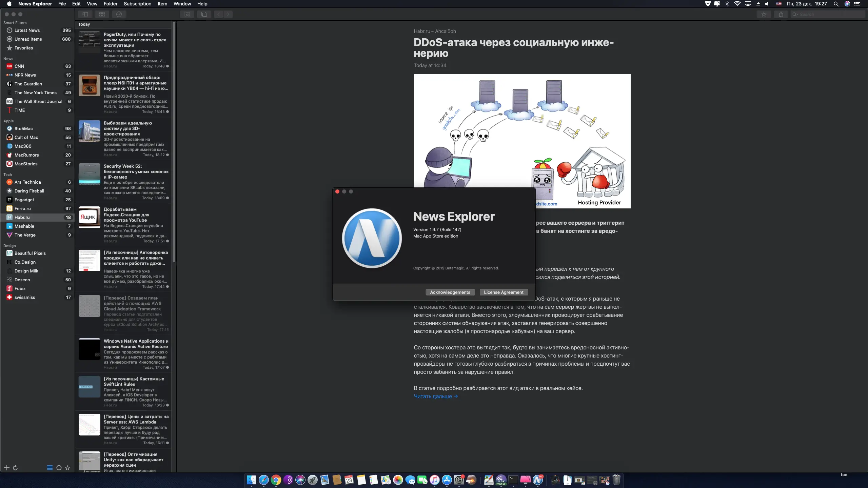The height and width of the screenshot is (488, 868).
Task: Click the Smart Filters group header
Action: point(15,23)
